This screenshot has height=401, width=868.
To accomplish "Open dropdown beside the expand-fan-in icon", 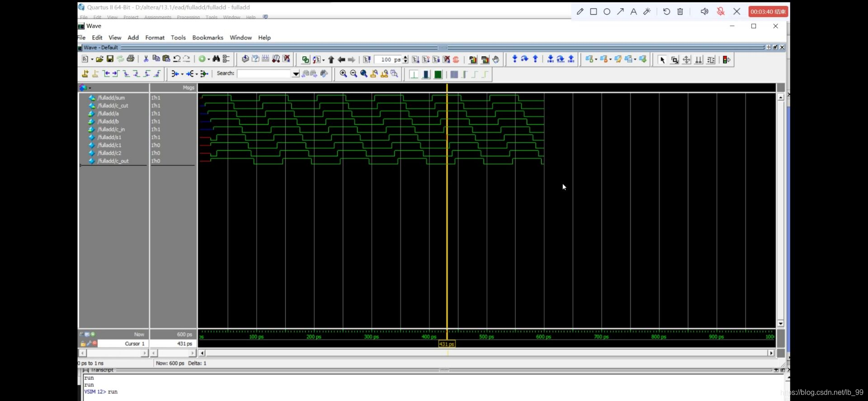I will click(x=182, y=74).
